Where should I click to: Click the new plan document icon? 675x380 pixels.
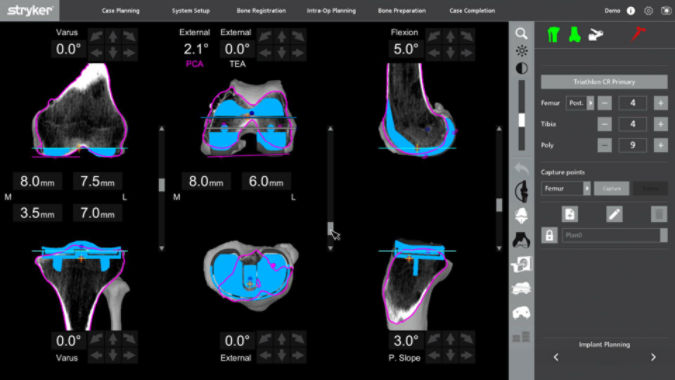pos(570,214)
